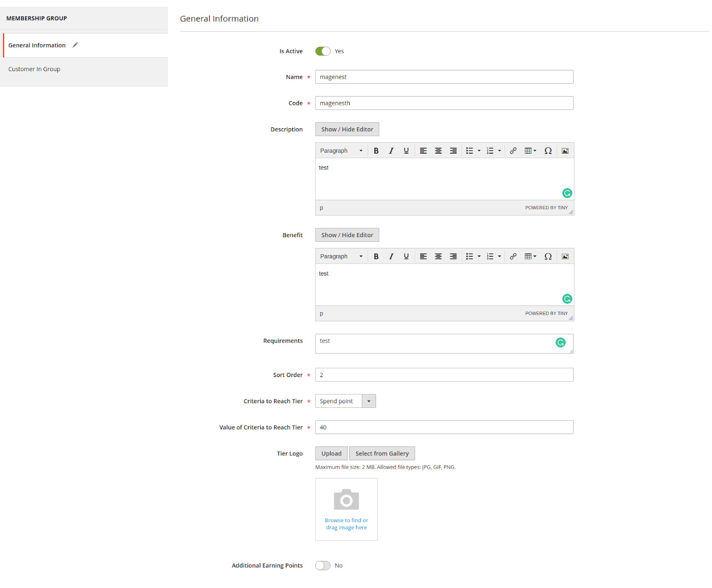712x588 pixels.
Task: Open Customer In Group tab
Action: [34, 69]
